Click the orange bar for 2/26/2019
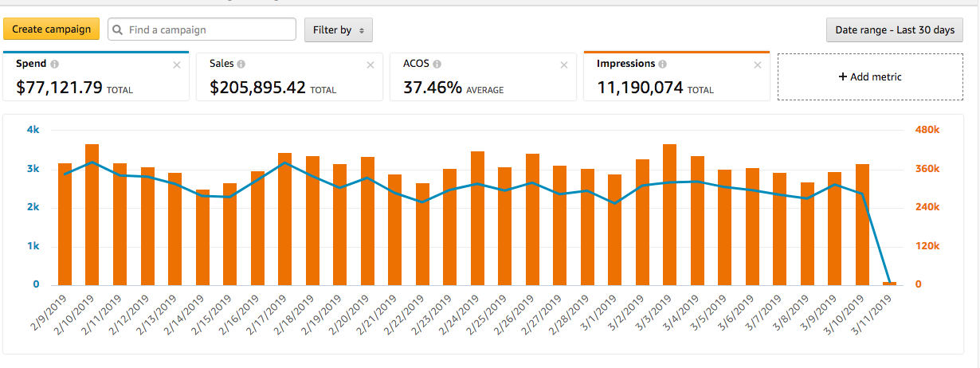 532,219
